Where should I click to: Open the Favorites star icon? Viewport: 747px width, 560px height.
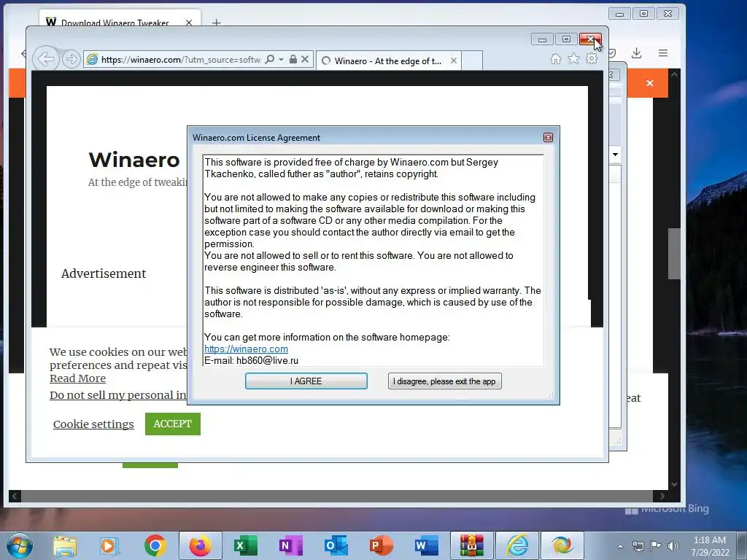click(573, 58)
